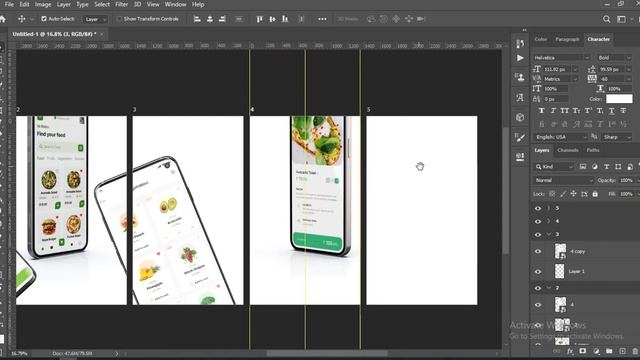Open the Window menu

click(x=175, y=4)
